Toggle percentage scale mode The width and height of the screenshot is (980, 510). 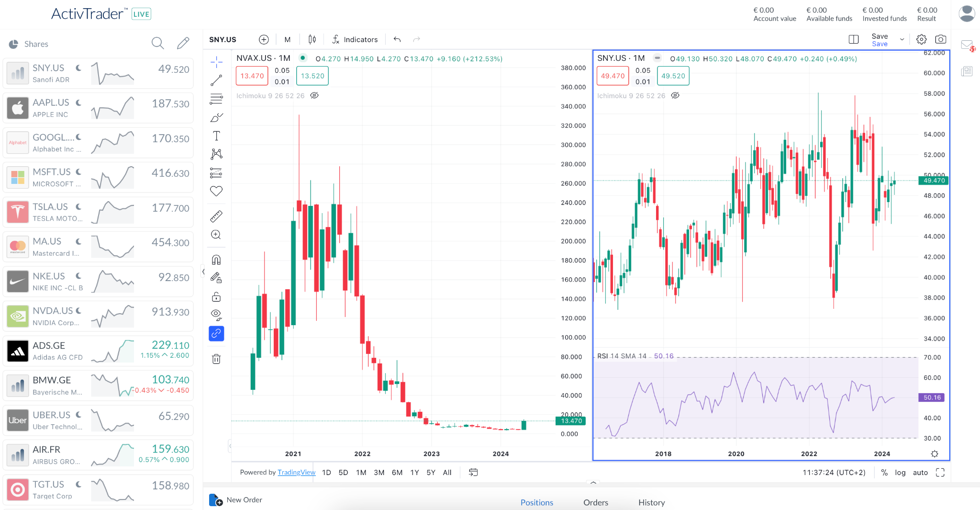(884, 472)
